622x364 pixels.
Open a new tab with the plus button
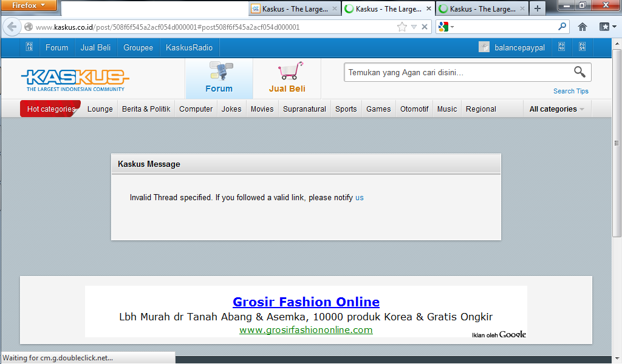pos(537,8)
